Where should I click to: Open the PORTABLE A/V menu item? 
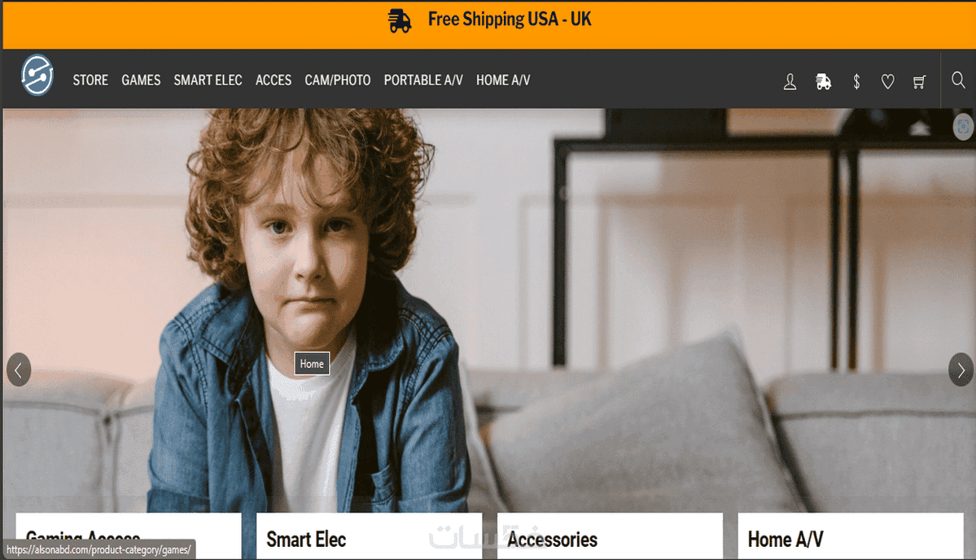(423, 81)
